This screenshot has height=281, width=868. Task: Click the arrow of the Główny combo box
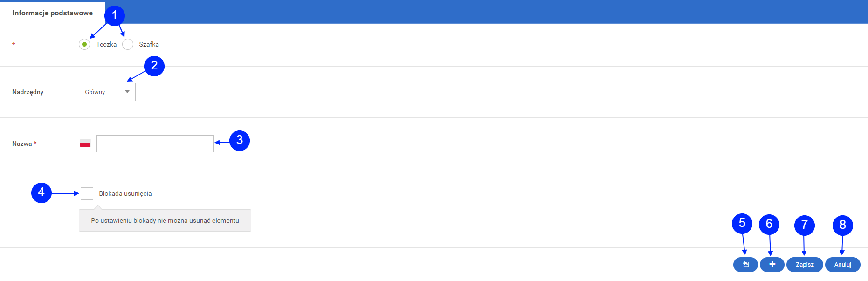pos(127,92)
